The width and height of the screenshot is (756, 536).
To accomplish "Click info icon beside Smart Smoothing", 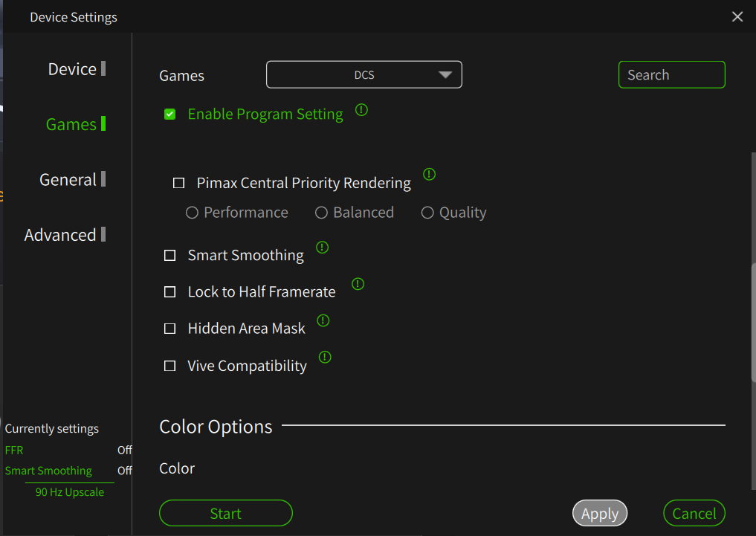I will click(x=322, y=247).
